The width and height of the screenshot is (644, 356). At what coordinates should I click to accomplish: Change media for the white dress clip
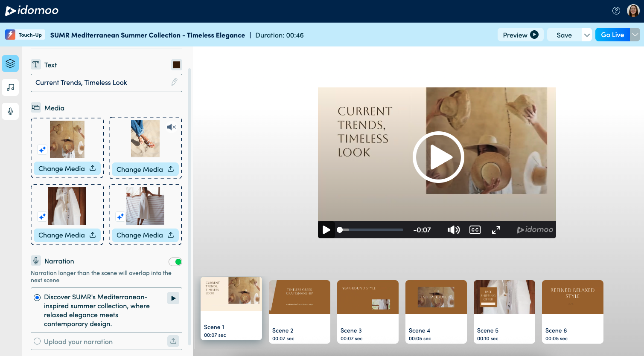click(x=67, y=235)
